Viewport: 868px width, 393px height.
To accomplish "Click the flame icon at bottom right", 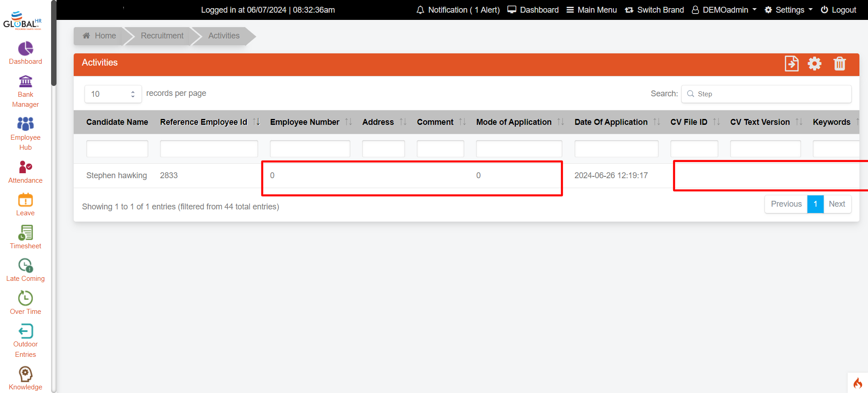I will (858, 384).
